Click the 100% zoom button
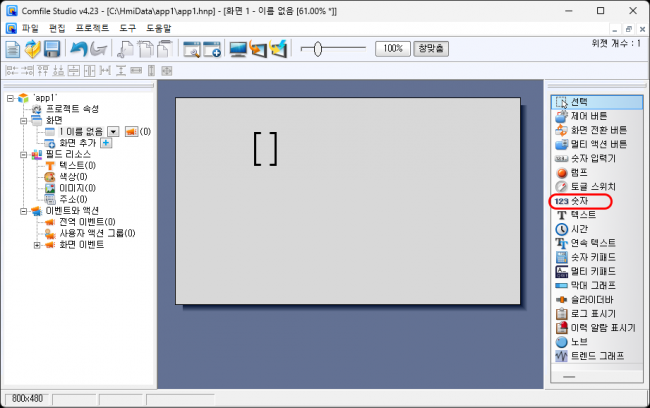The height and width of the screenshot is (408, 650). (392, 48)
